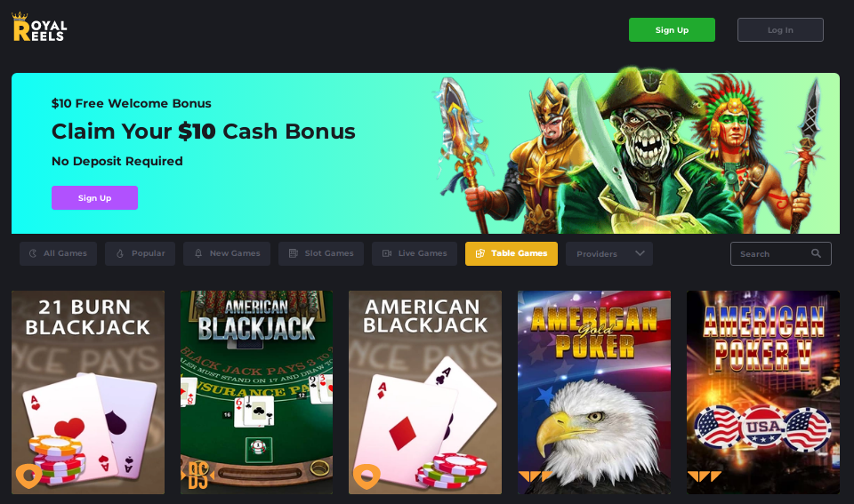Open the Royal Reels logo home link

click(39, 28)
